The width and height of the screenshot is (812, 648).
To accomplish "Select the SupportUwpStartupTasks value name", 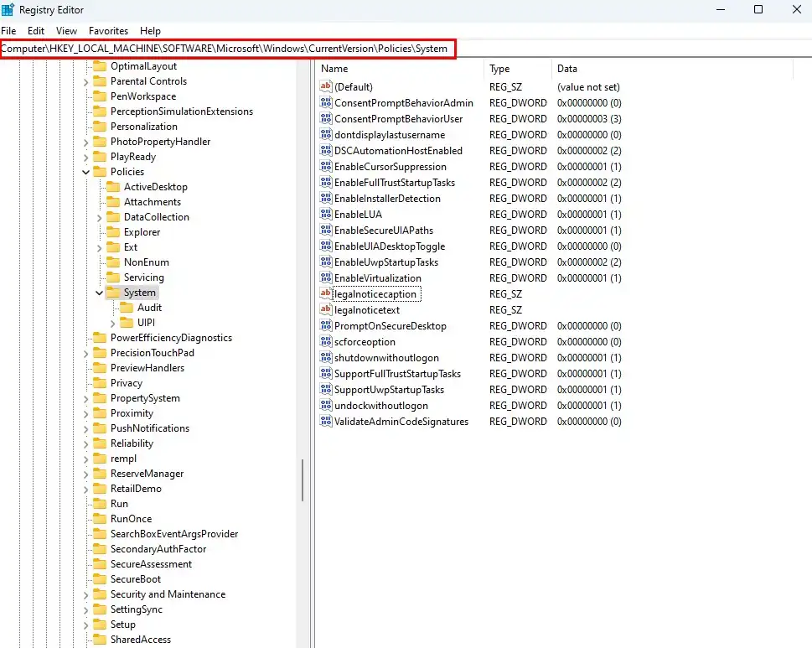I will [389, 390].
